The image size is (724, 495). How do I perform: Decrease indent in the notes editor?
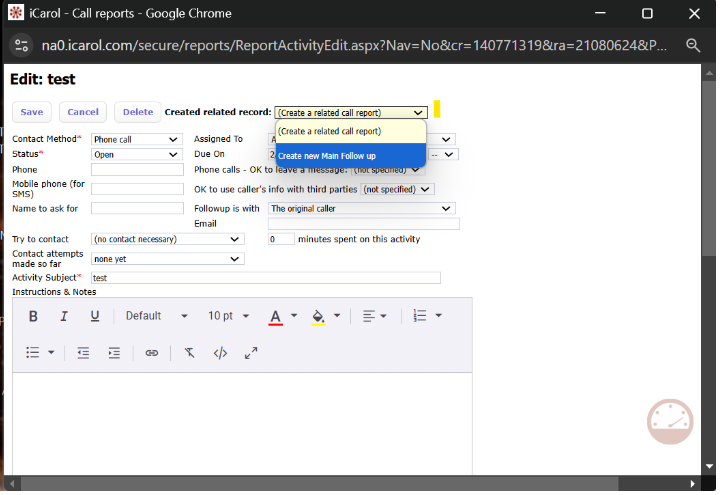(83, 353)
